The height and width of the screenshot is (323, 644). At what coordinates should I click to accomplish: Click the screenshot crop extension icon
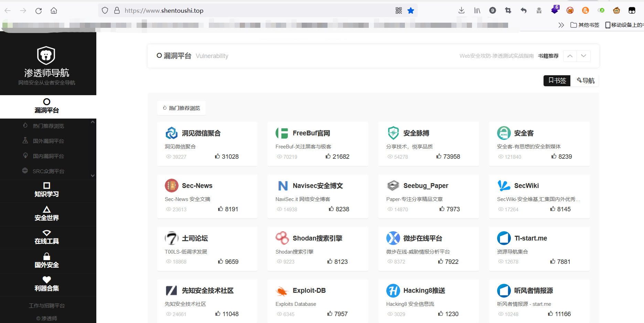508,11
